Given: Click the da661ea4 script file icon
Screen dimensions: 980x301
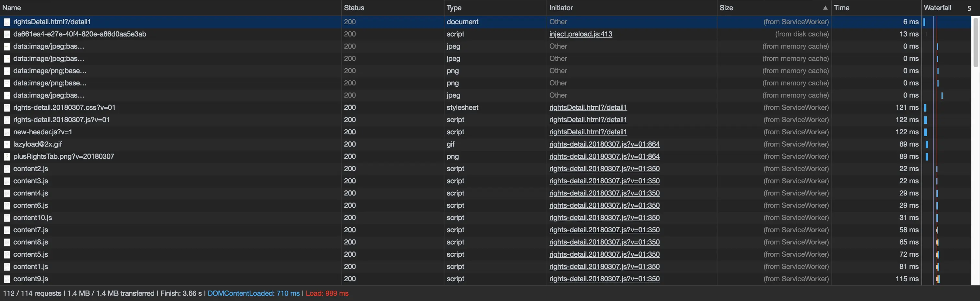Looking at the screenshot, I should pos(7,34).
